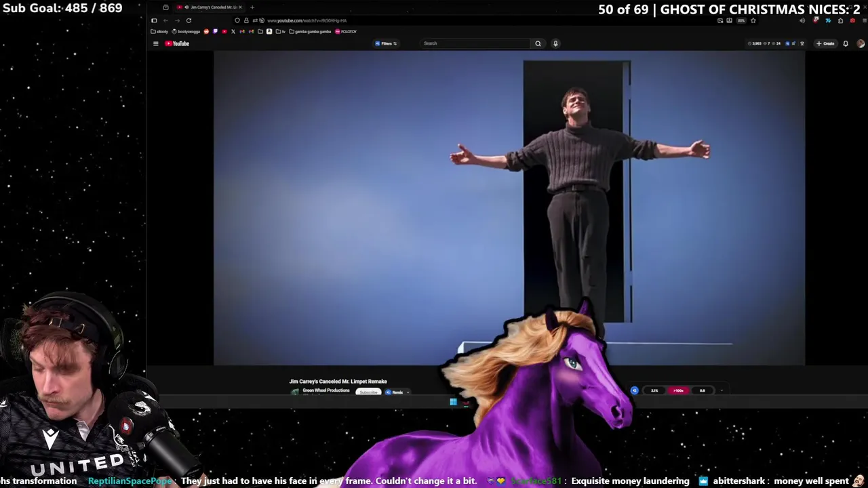Click the >100x red pill

(x=678, y=390)
